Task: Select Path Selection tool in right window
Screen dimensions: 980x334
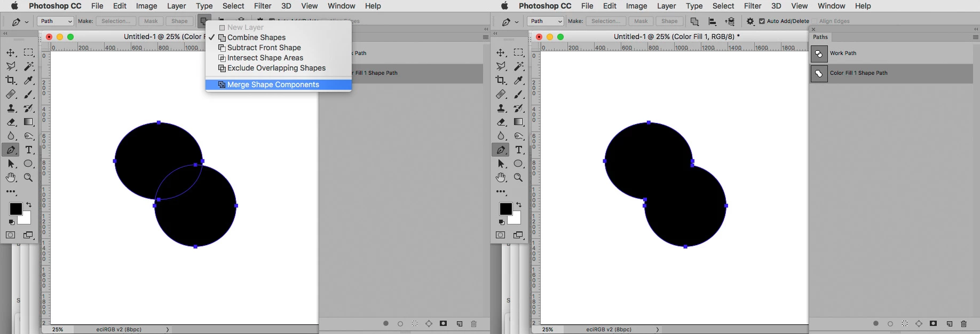Action: [x=501, y=164]
